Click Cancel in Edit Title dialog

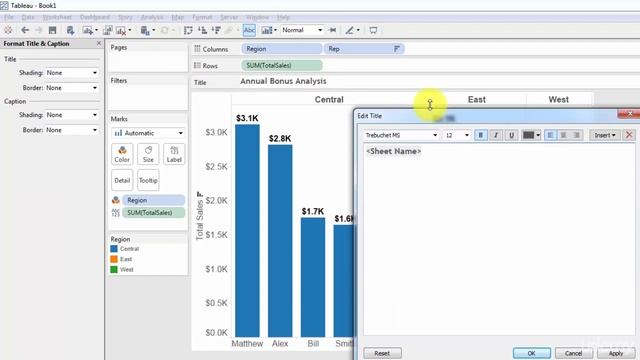[573, 353]
